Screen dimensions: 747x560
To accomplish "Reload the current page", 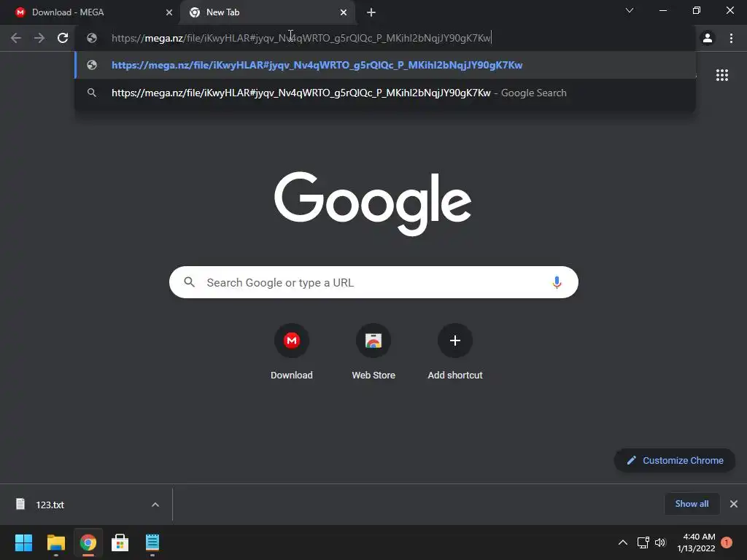I will coord(63,38).
